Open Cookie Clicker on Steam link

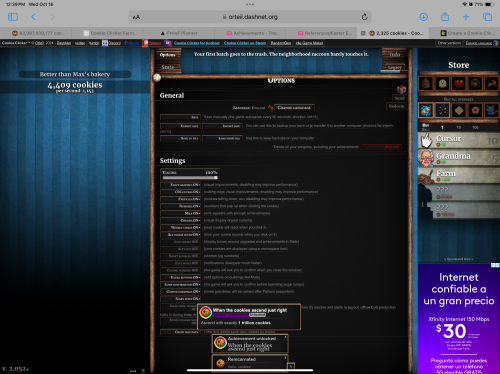click(x=245, y=43)
